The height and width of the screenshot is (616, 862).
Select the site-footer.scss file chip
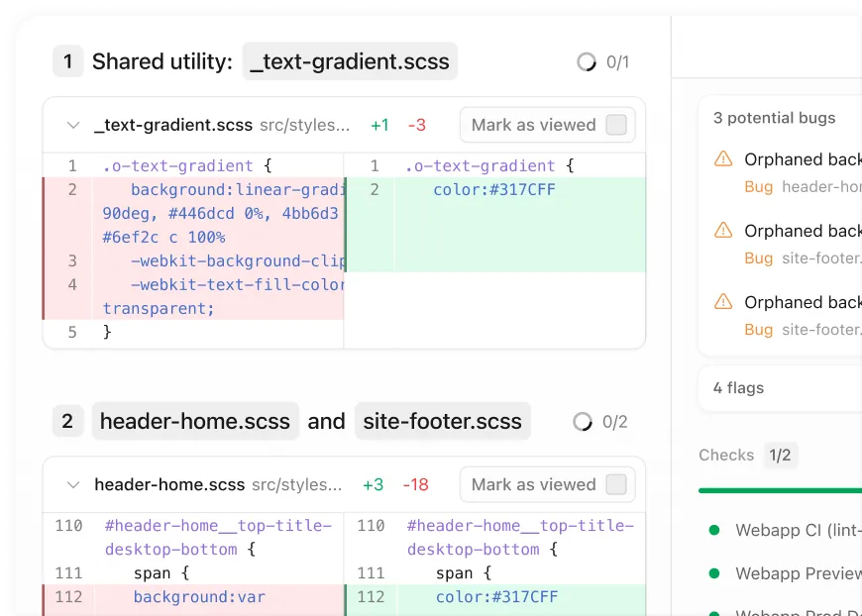pyautogui.click(x=443, y=421)
